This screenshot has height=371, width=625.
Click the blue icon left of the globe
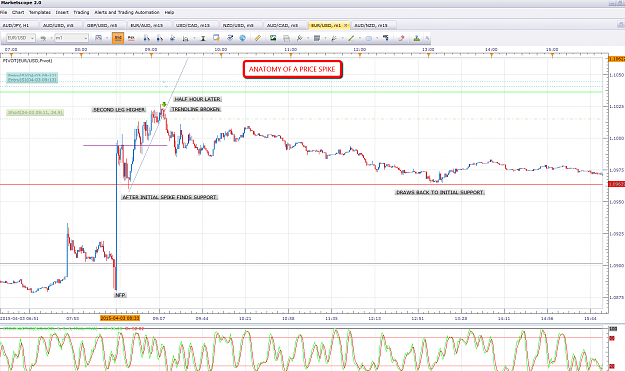[x=230, y=38]
